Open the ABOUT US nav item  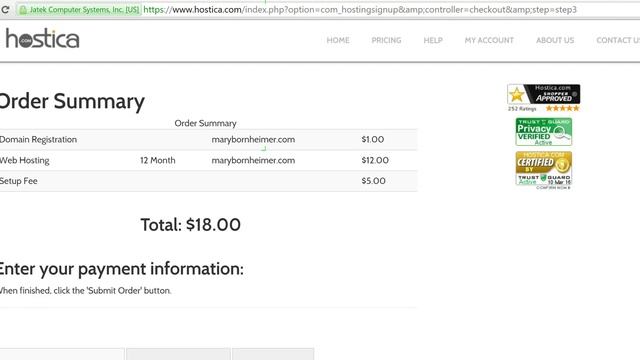555,40
